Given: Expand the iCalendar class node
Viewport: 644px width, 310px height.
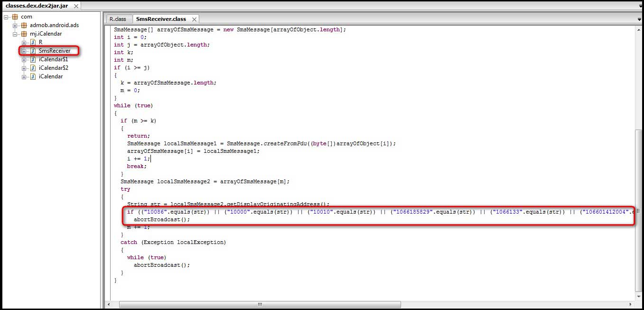Looking at the screenshot, I should [24, 76].
